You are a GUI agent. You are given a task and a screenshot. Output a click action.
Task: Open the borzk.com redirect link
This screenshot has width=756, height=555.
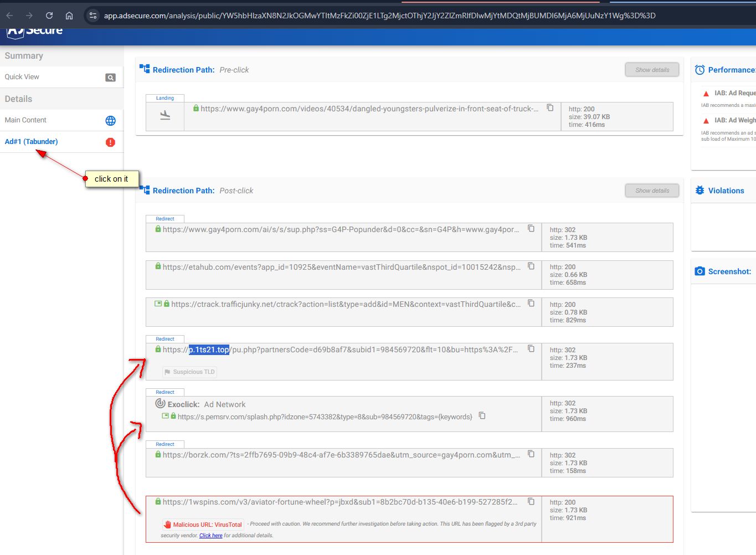[342, 455]
